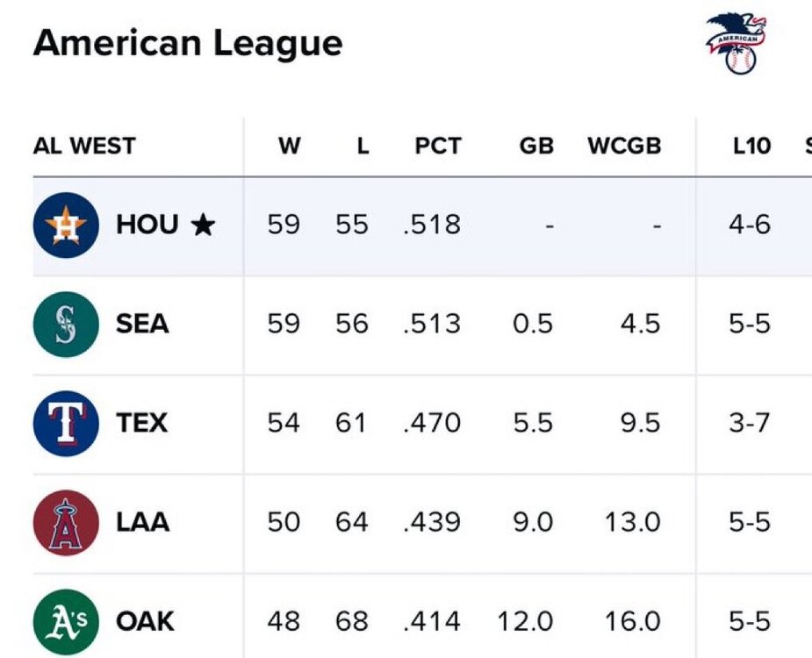
Task: Sort by L10 column header
Action: click(751, 146)
